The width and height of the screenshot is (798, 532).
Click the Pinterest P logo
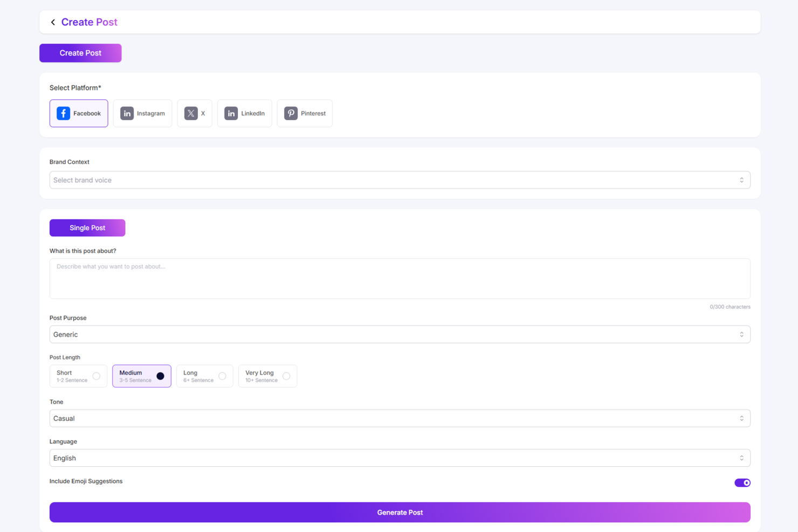[x=291, y=113]
